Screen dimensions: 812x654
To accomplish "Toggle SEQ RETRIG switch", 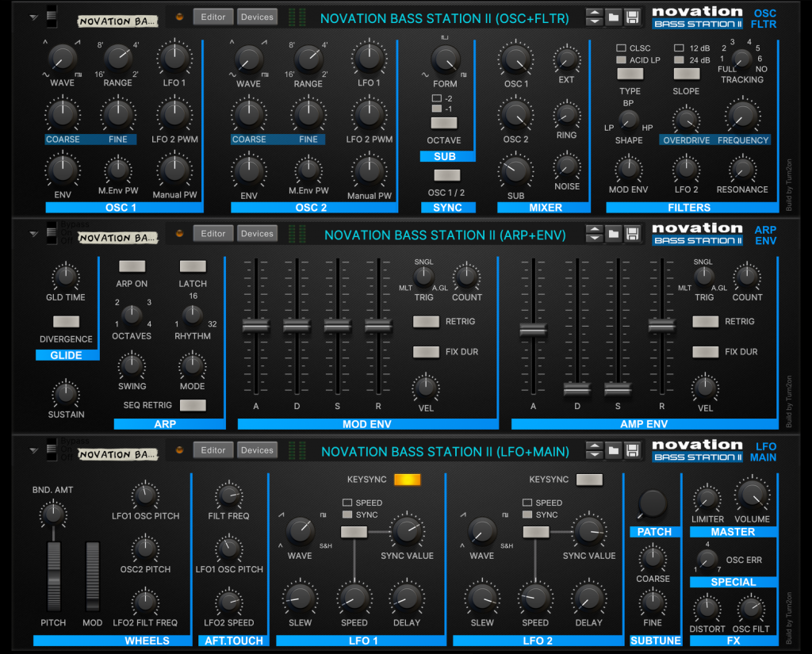I will coord(193,405).
